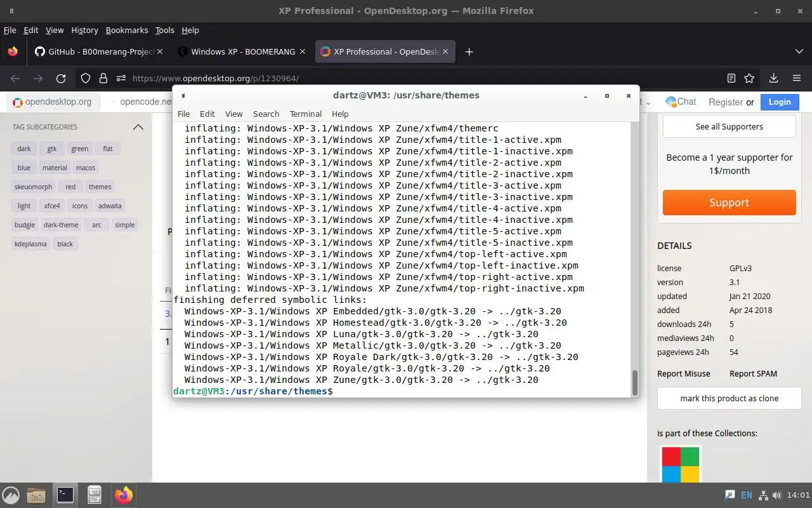812x508 pixels.
Task: Select the flat tag
Action: pyautogui.click(x=108, y=149)
